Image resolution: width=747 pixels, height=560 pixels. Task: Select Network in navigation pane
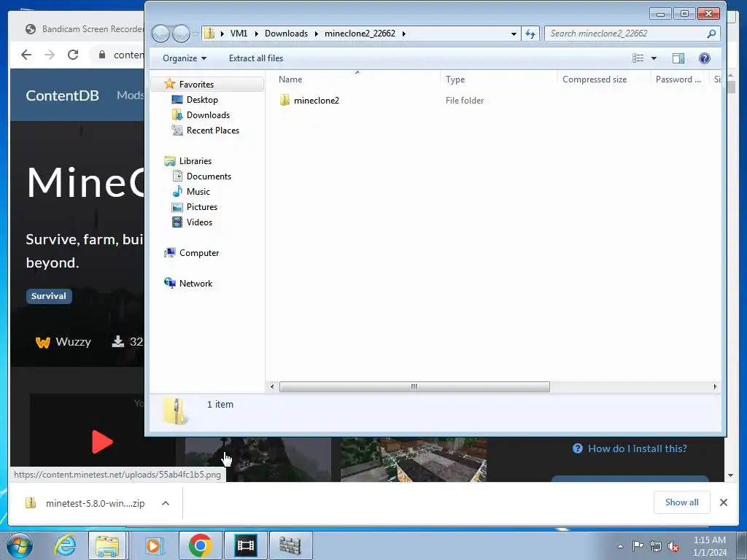pos(196,284)
